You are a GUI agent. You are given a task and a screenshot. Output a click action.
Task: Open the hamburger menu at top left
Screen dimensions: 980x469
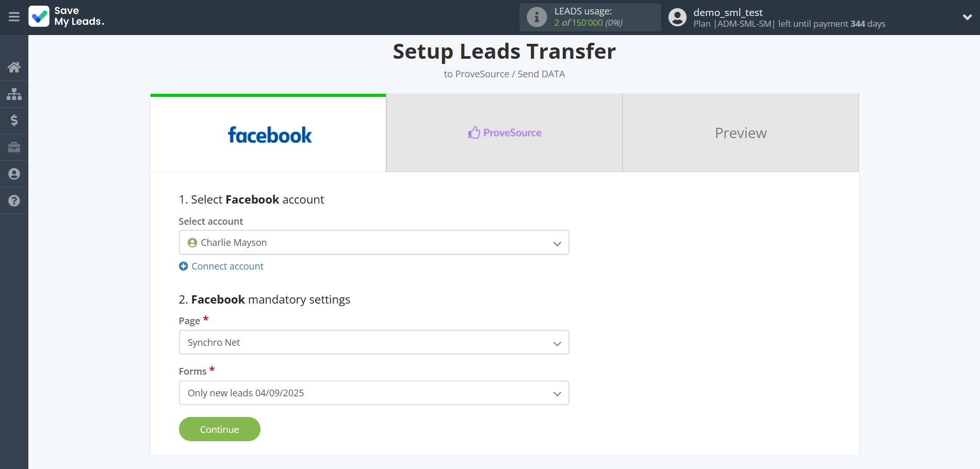(x=14, y=17)
